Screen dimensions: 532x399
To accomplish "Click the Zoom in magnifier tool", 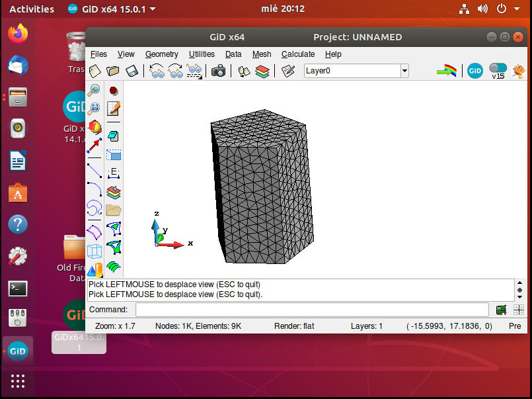I will coord(94,90).
